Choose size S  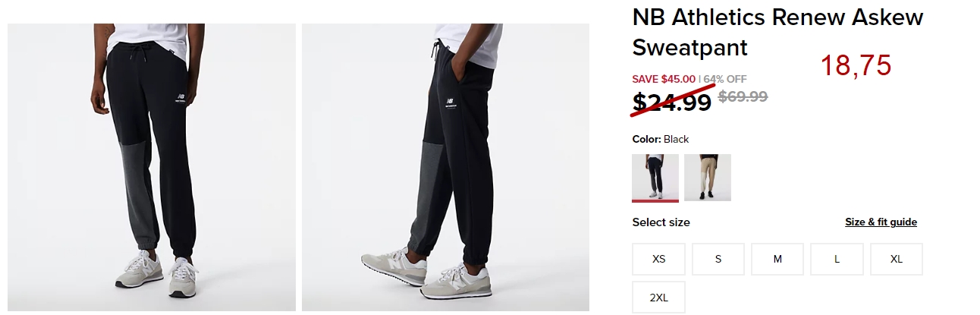click(x=718, y=259)
